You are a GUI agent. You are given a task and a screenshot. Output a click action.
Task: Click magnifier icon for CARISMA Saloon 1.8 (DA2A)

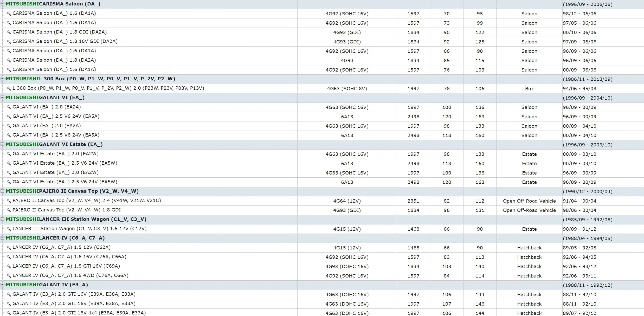pyautogui.click(x=9, y=60)
